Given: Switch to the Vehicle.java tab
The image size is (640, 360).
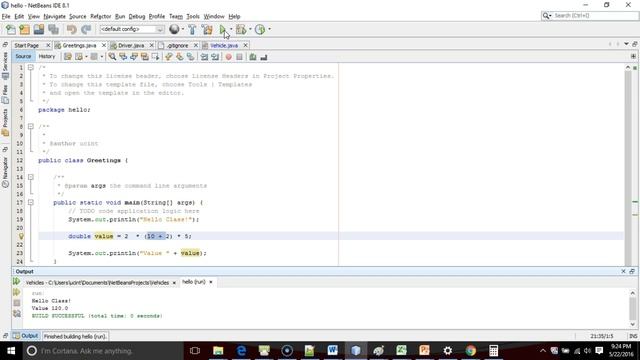Looking at the screenshot, I should point(224,45).
